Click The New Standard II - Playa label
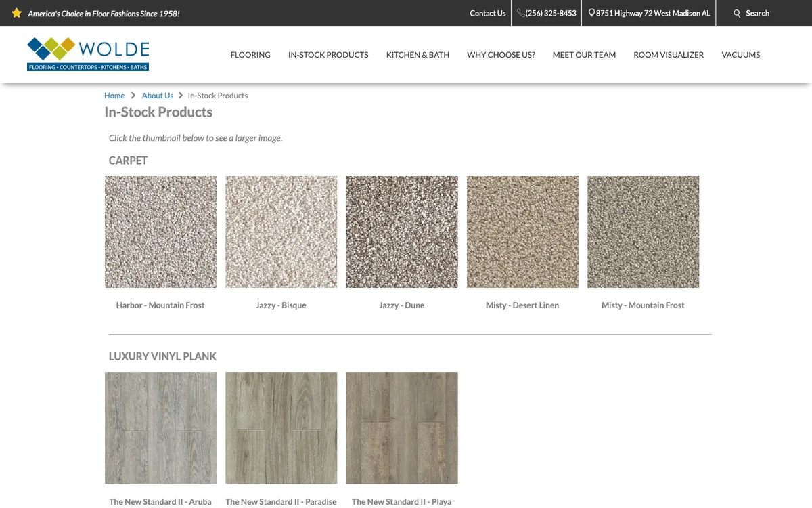 point(402,502)
